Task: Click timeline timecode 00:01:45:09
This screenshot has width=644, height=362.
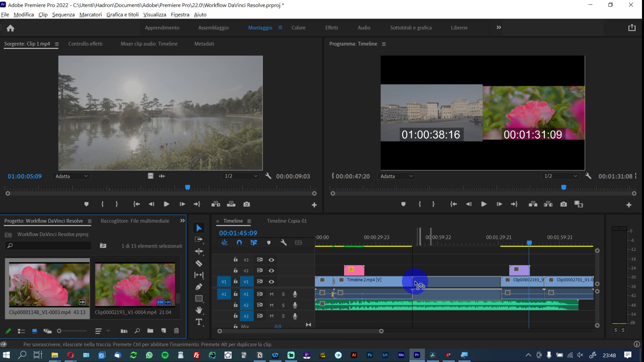Action: pos(238,233)
